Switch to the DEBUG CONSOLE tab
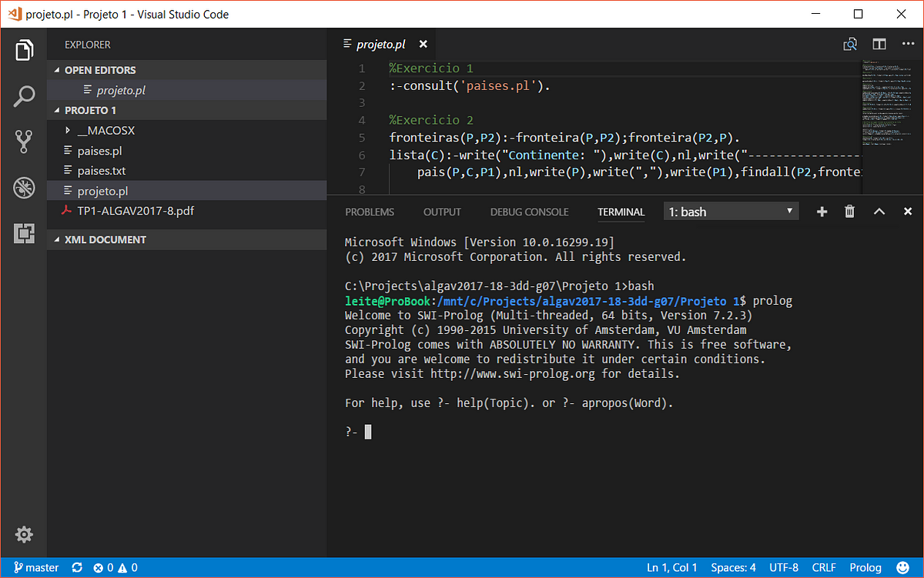 click(x=529, y=212)
